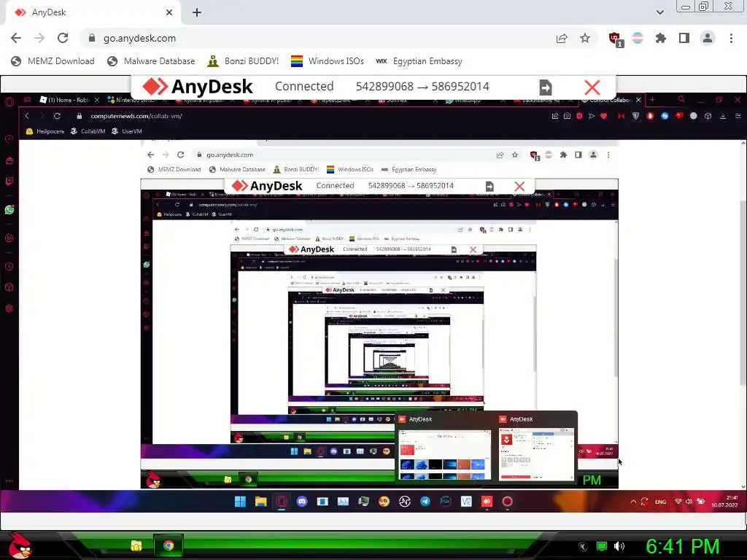Open Nox icon on the remote taskbar
The image size is (747, 560).
[x=446, y=501]
